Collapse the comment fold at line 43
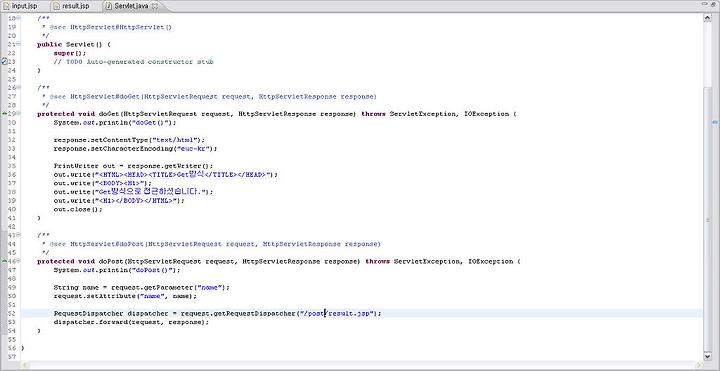720x371 pixels. point(19,235)
